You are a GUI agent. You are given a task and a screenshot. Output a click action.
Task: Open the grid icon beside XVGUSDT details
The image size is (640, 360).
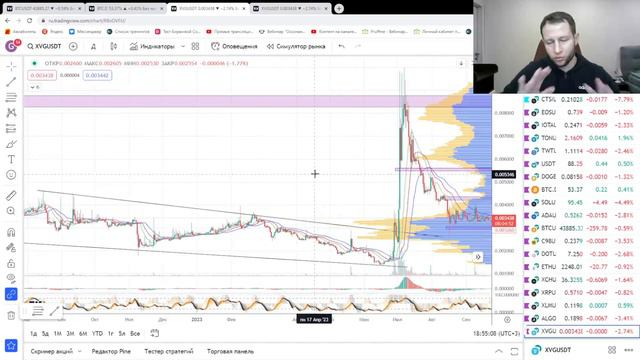point(612,350)
